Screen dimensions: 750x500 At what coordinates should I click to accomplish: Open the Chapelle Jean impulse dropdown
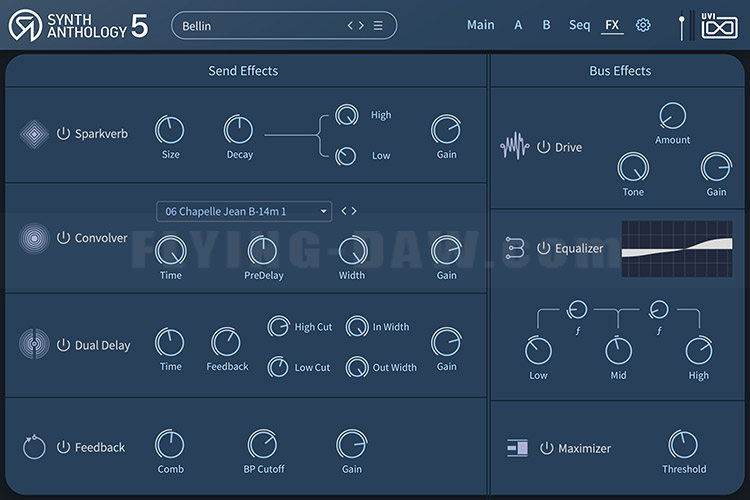(x=244, y=211)
